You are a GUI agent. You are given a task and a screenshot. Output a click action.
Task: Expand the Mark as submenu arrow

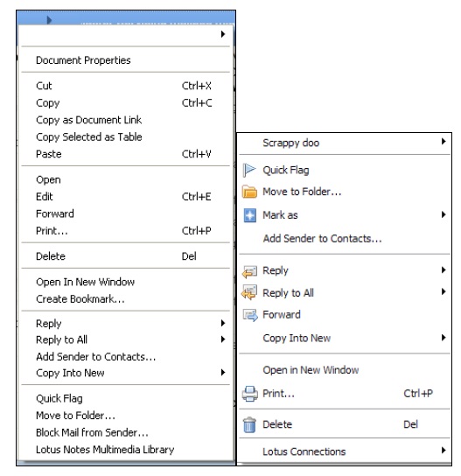click(x=444, y=214)
